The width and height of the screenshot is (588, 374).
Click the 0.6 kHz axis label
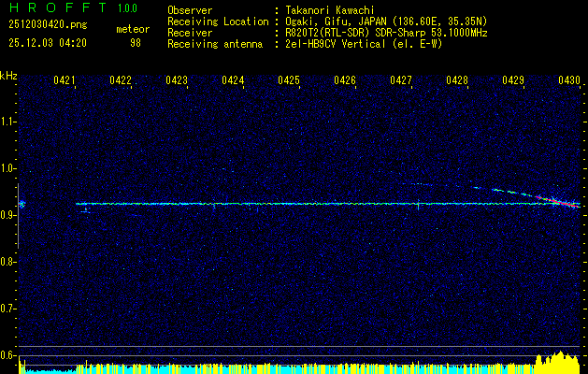pos(7,355)
